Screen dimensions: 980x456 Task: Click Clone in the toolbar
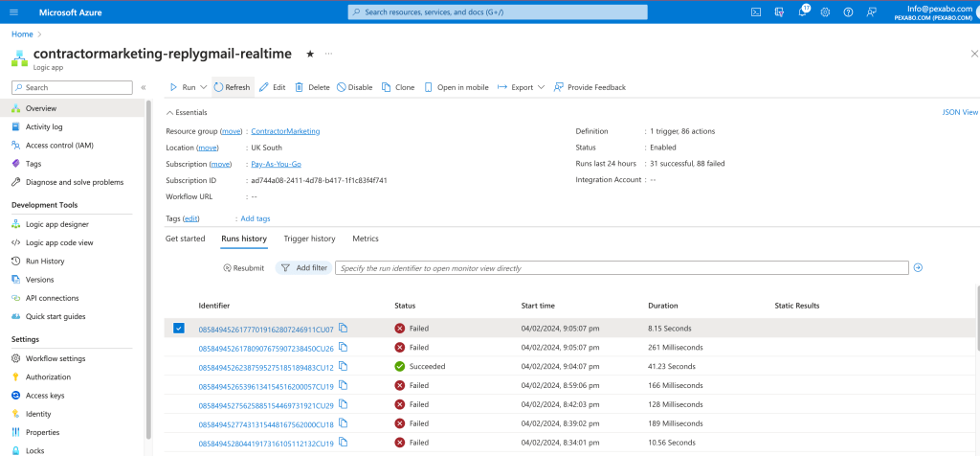(398, 87)
